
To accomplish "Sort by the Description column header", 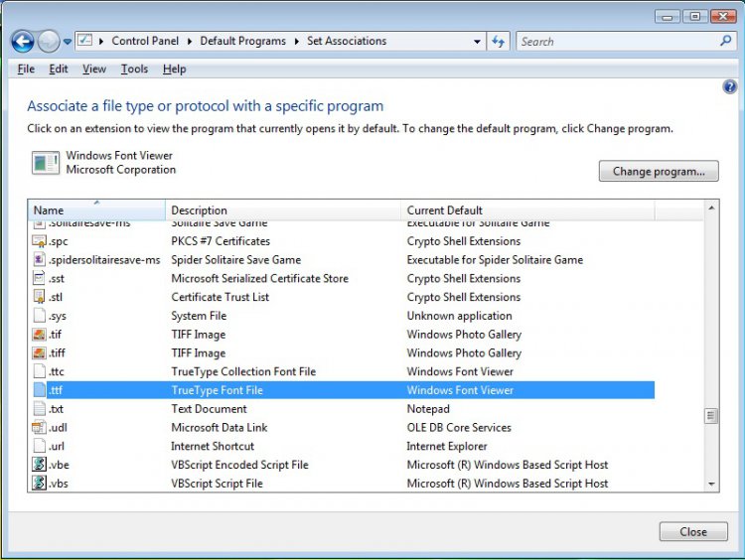I will (x=283, y=210).
